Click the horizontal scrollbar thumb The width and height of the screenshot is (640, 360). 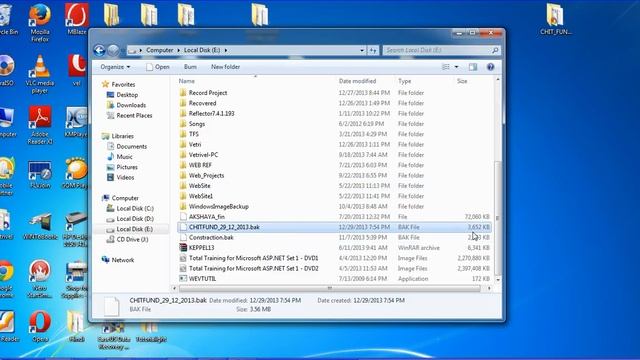tap(330, 288)
